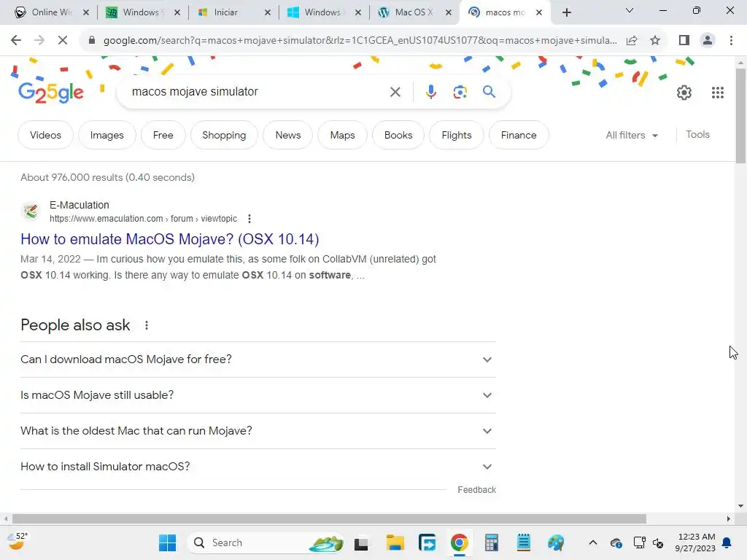Go back using the browser back arrow
Viewport: 747px width, 560px height.
(x=16, y=41)
